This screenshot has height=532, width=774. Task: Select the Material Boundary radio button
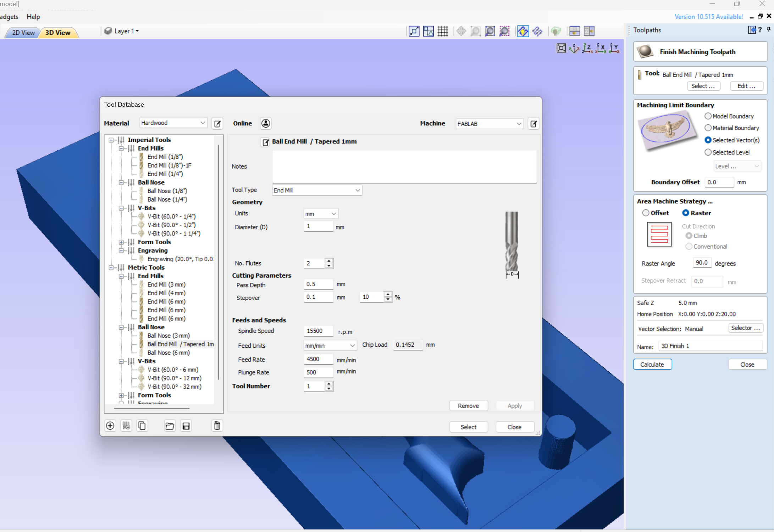pos(708,128)
